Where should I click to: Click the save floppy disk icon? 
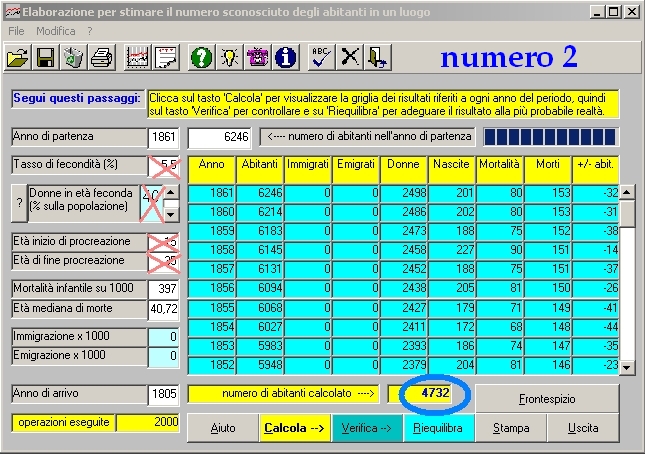point(45,58)
